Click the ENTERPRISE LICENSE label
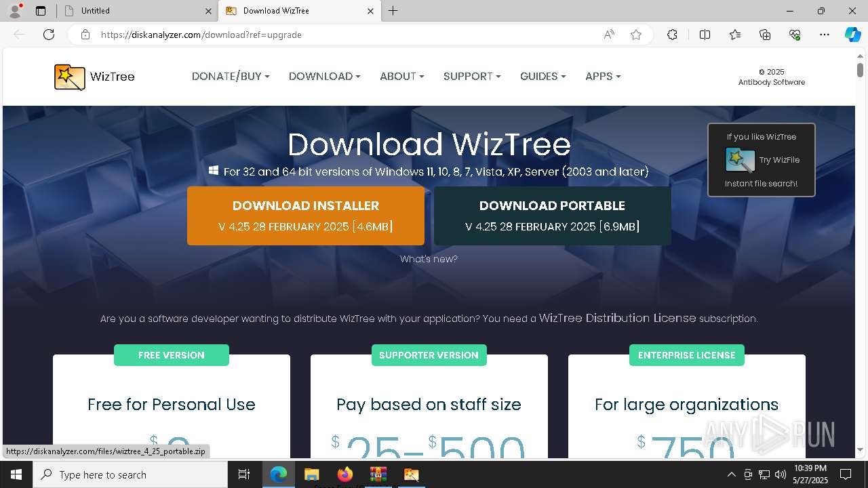The image size is (868, 488). click(687, 355)
